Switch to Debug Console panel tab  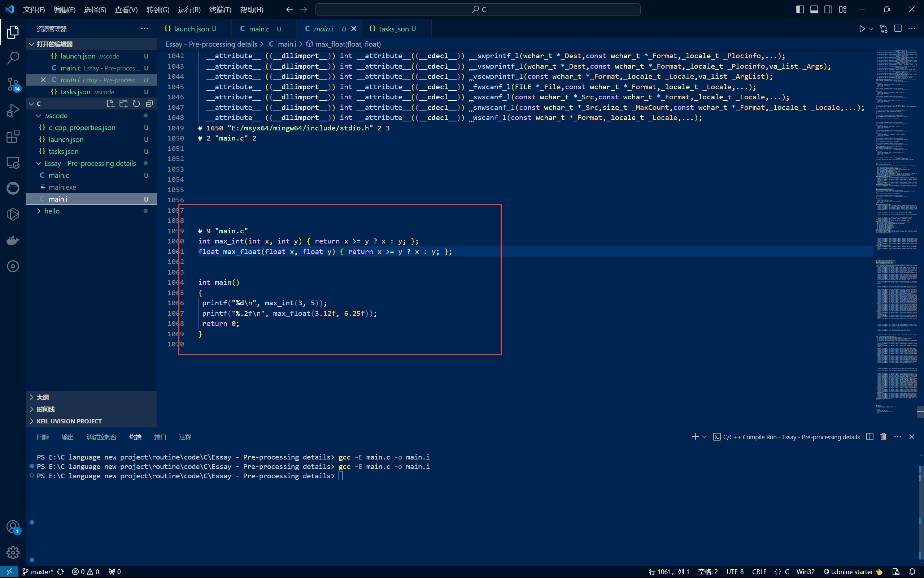101,437
